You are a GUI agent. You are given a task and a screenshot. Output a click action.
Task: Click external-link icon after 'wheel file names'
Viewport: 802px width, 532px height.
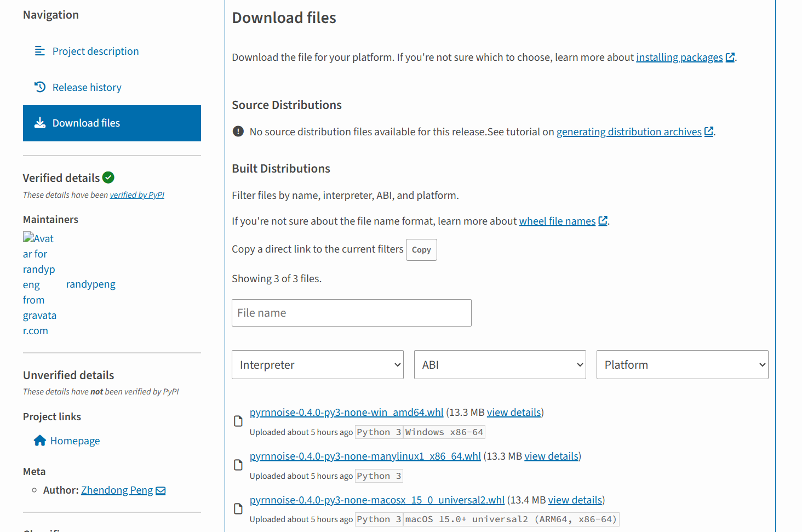click(603, 221)
